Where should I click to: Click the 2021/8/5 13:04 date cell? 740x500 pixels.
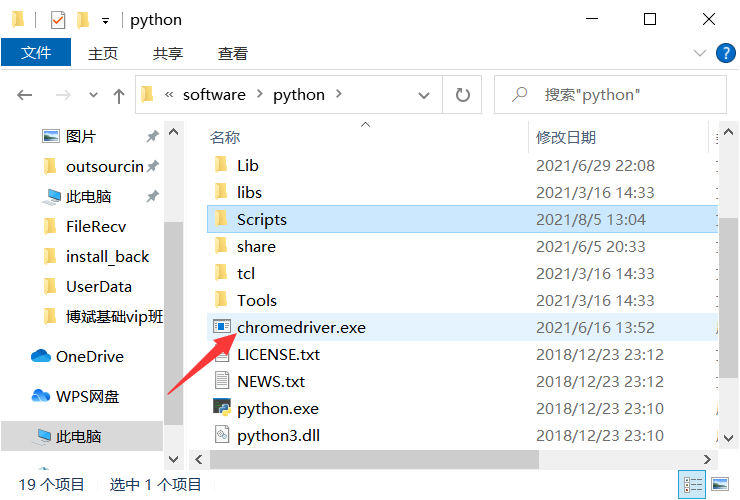[590, 220]
